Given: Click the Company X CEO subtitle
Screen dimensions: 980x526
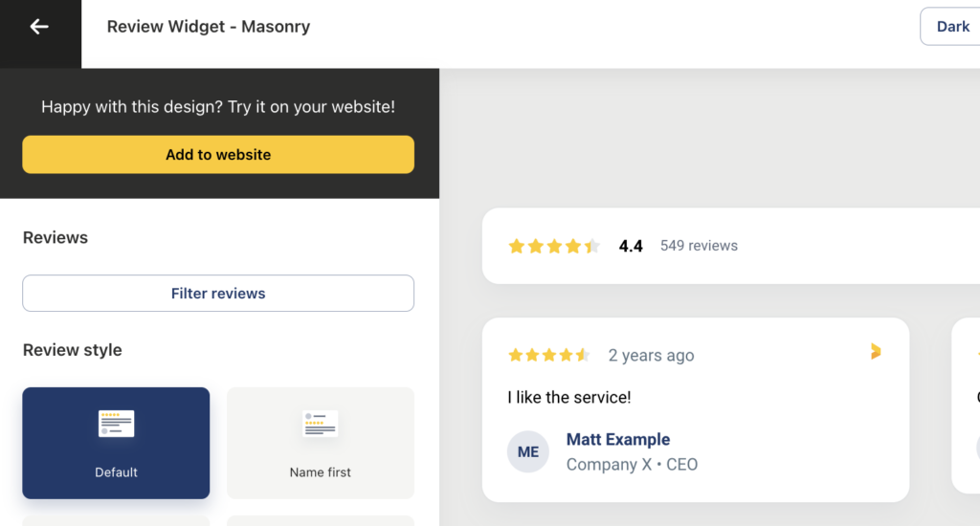Looking at the screenshot, I should click(x=632, y=464).
